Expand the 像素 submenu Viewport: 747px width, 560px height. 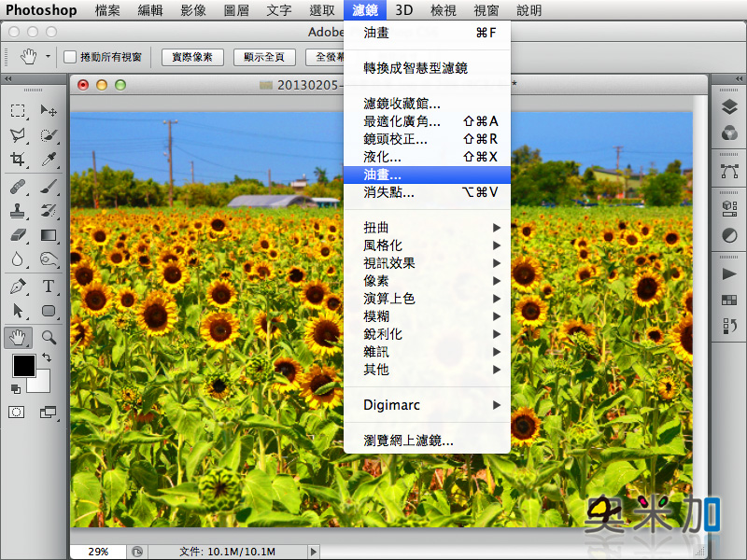coord(427,281)
